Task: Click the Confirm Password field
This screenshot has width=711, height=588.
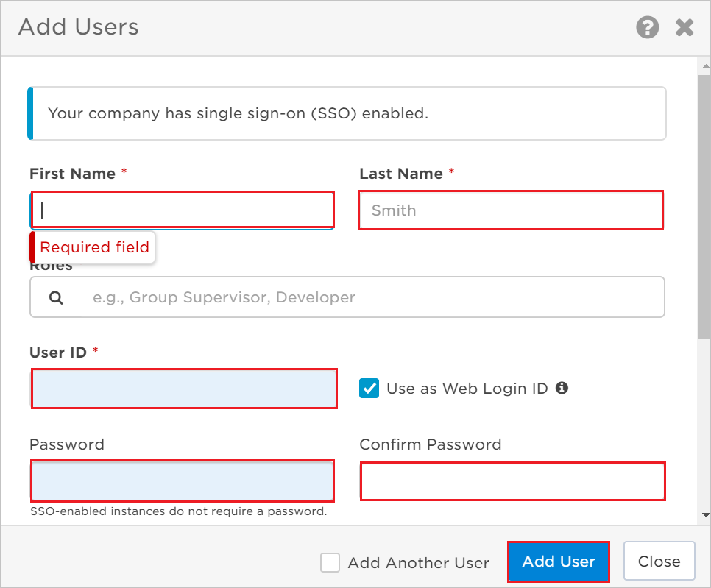Action: click(x=512, y=481)
